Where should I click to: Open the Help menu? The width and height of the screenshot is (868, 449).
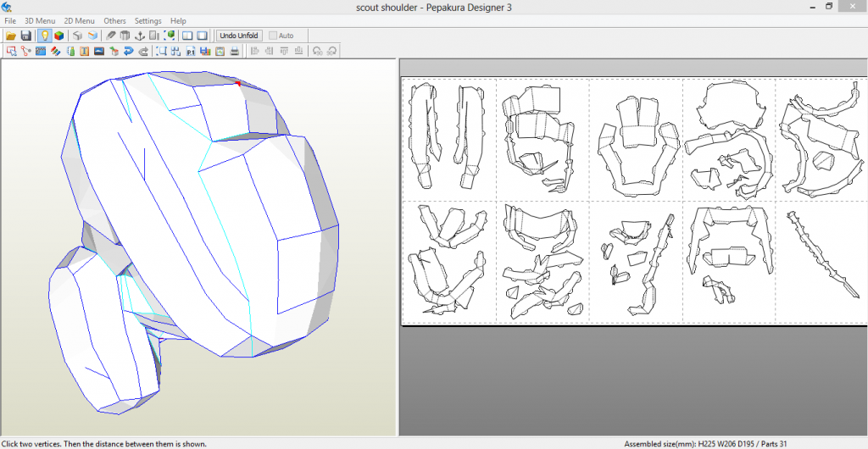pos(178,20)
